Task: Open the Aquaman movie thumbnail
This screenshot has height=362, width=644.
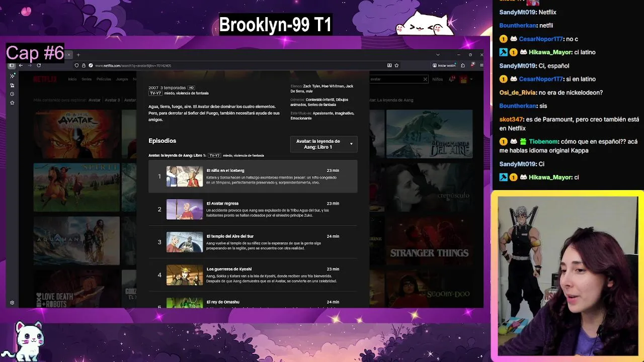Action: pyautogui.click(x=76, y=240)
